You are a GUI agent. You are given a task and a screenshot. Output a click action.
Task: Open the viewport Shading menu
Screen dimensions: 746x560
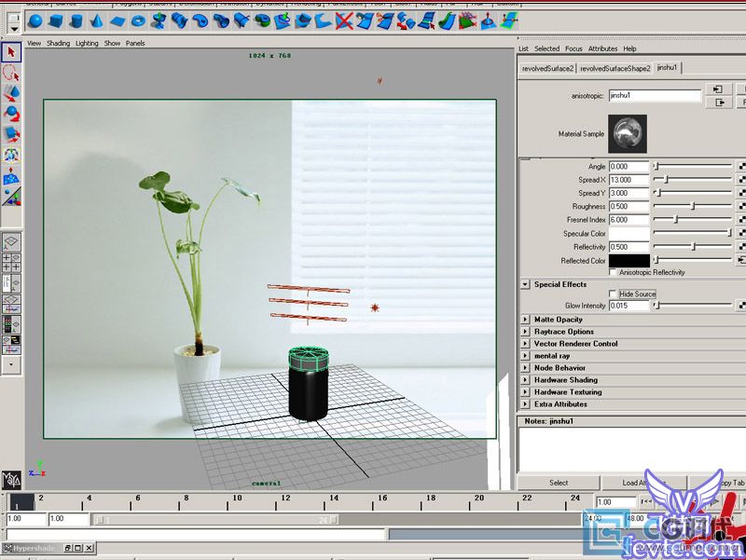(58, 43)
